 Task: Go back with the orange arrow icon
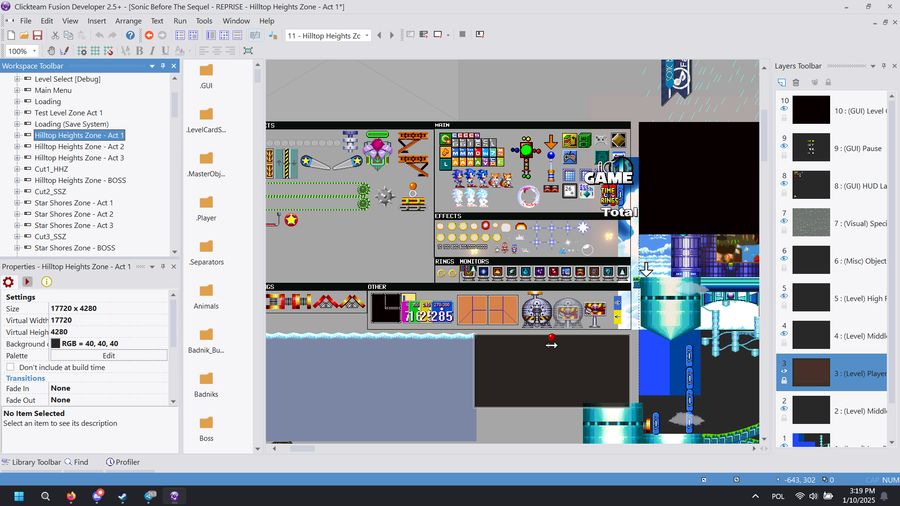tap(149, 36)
